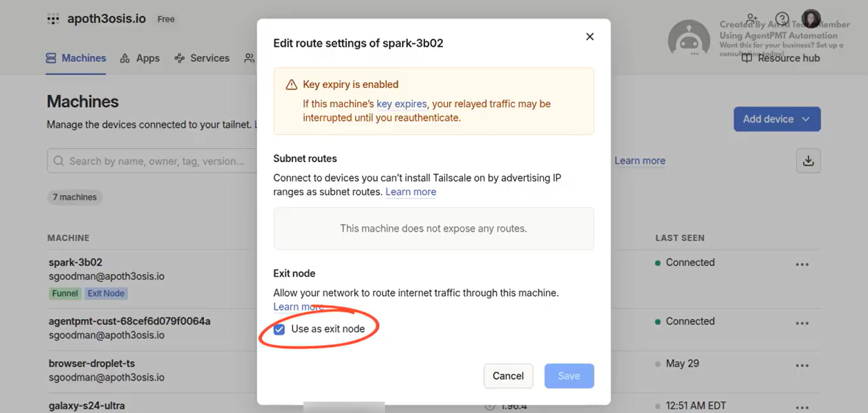Click the help question mark icon
Screen dimensions: 868x413
click(781, 19)
